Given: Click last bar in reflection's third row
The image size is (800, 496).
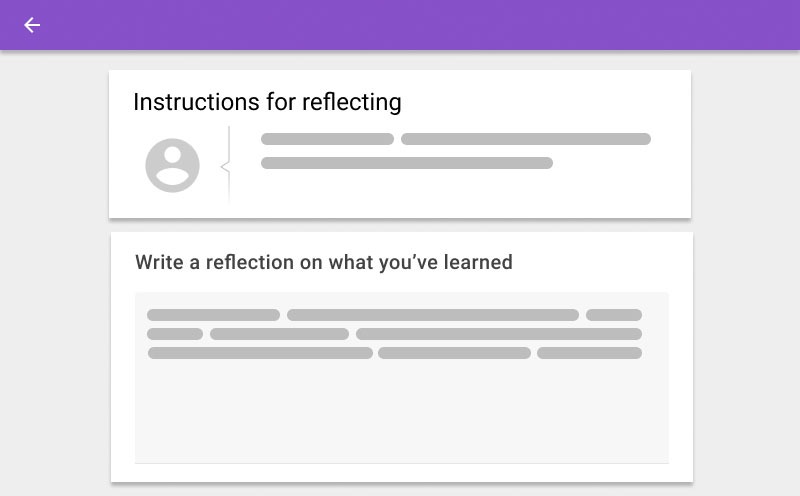Looking at the screenshot, I should pyautogui.click(x=589, y=353).
